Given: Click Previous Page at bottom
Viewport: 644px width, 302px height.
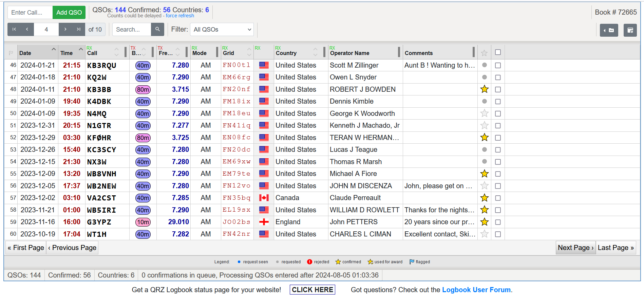Looking at the screenshot, I should (x=72, y=248).
